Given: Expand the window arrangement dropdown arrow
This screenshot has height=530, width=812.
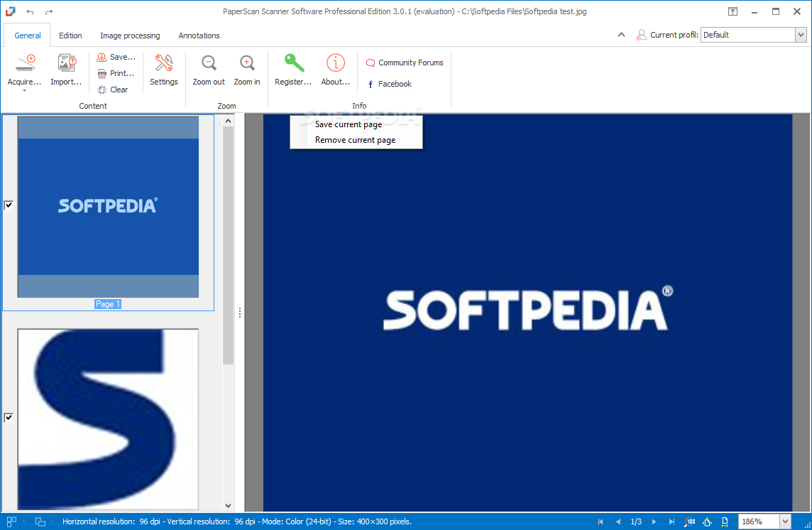Looking at the screenshot, I should coord(52,521).
